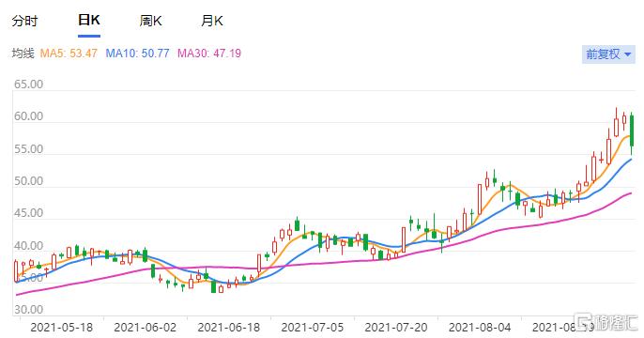Click the 2021-07-20 date axis label
This screenshot has width=644, height=338.
(x=396, y=328)
